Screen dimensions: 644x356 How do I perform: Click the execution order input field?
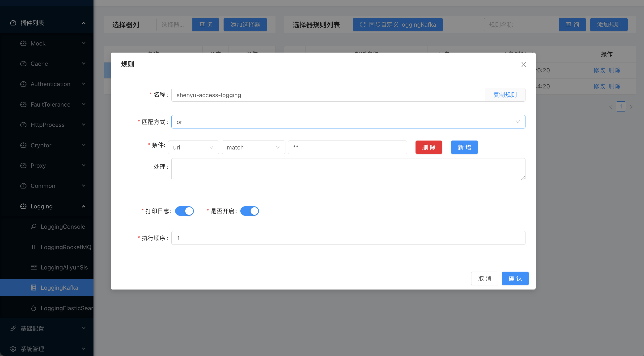pos(348,238)
